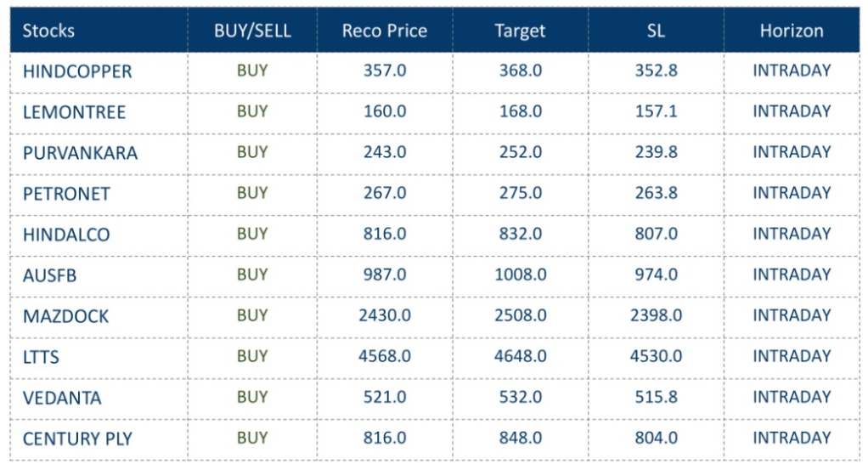Click the BUY/SELL column header

pyautogui.click(x=252, y=31)
